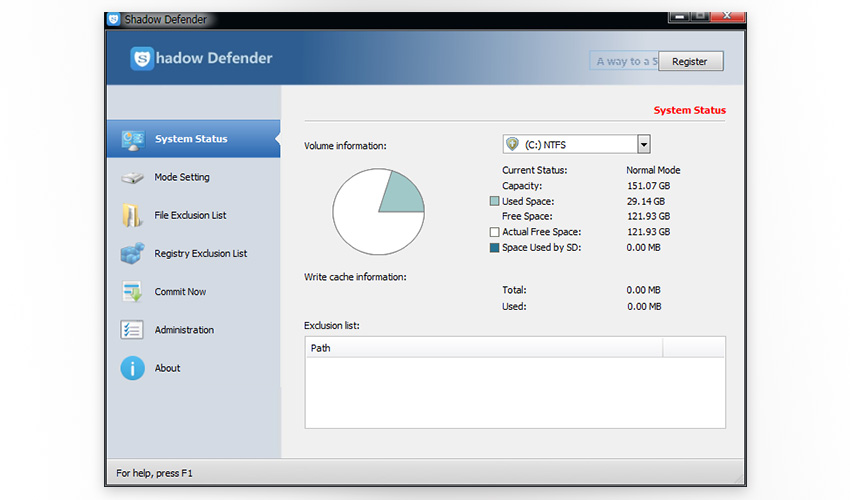
Task: Open the About page
Action: [x=168, y=368]
